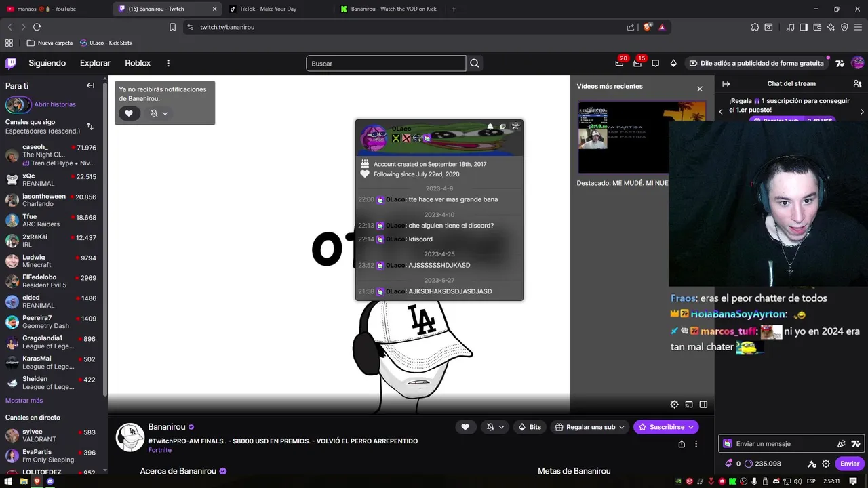Open the Brave Leo AI star icon
Viewport: 868px width, 488px height.
[831, 27]
